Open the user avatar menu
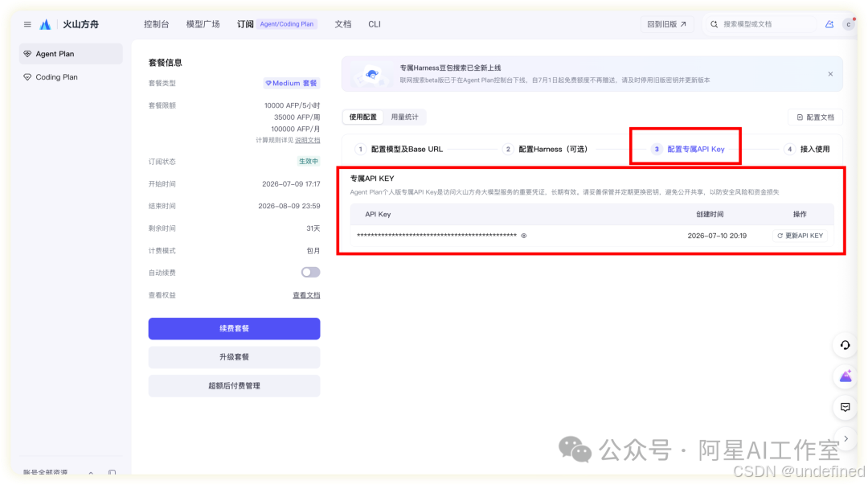This screenshot has width=868, height=485. [x=848, y=24]
